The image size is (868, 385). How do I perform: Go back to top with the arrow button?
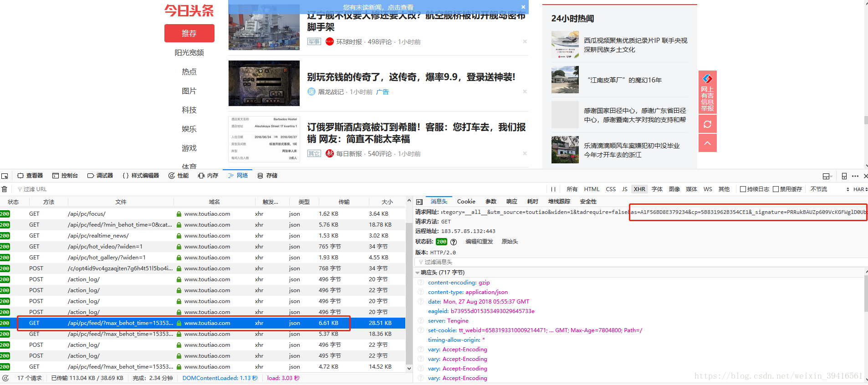tap(707, 143)
